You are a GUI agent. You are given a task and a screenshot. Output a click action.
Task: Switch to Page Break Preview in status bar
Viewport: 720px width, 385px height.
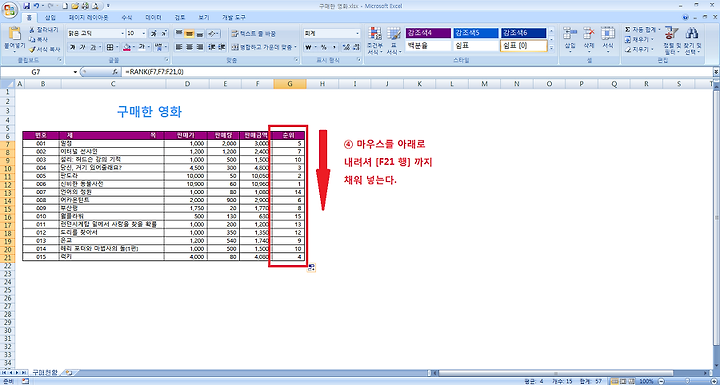630,381
